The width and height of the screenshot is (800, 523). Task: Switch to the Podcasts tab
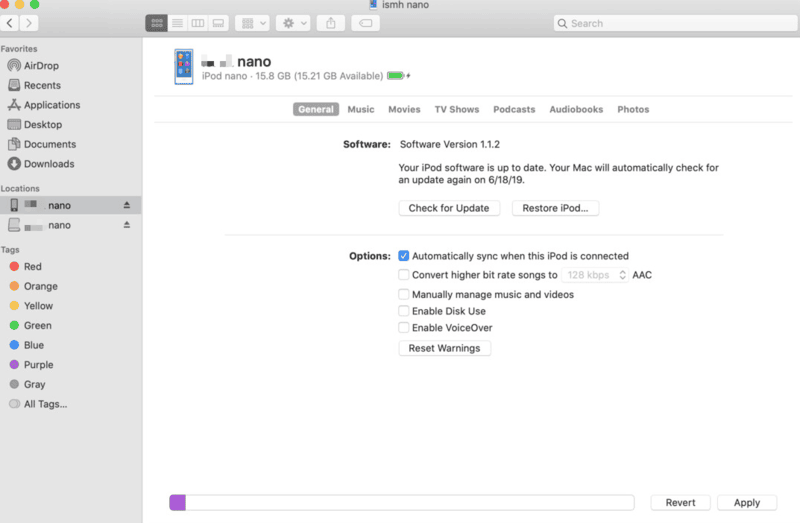click(x=514, y=109)
